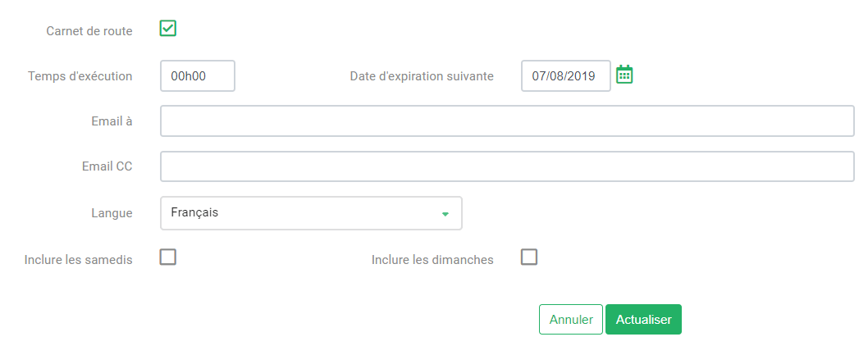Enable Inclure les samedis checkbox

[x=167, y=257]
